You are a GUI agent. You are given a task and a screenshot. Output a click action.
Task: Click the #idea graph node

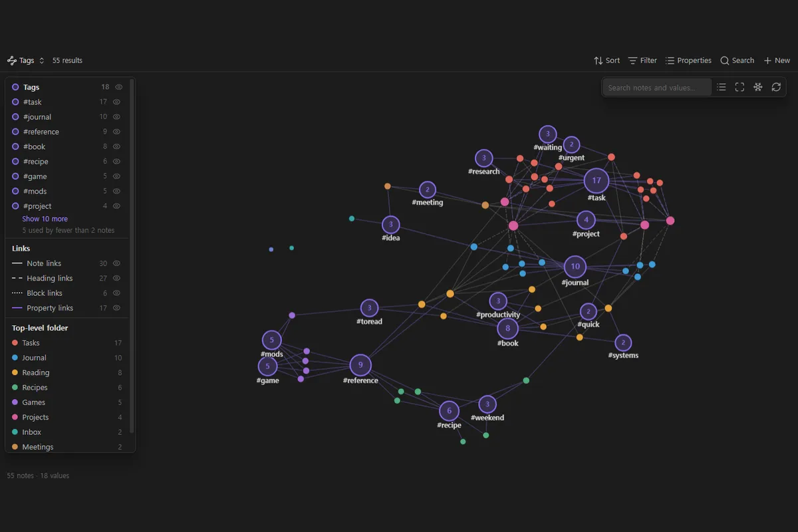391,225
